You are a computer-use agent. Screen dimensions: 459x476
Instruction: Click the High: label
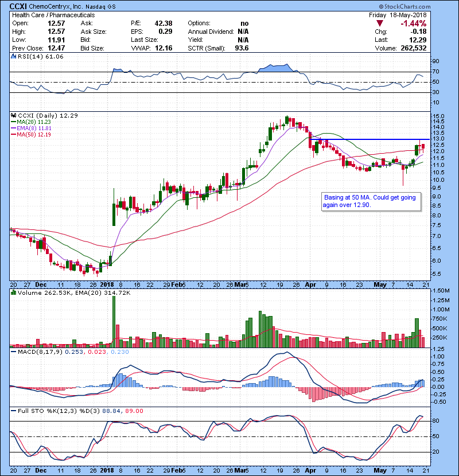coord(19,32)
